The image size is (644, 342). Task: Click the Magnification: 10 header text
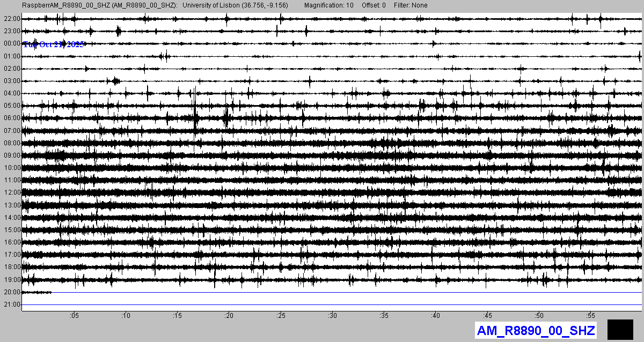pos(328,5)
